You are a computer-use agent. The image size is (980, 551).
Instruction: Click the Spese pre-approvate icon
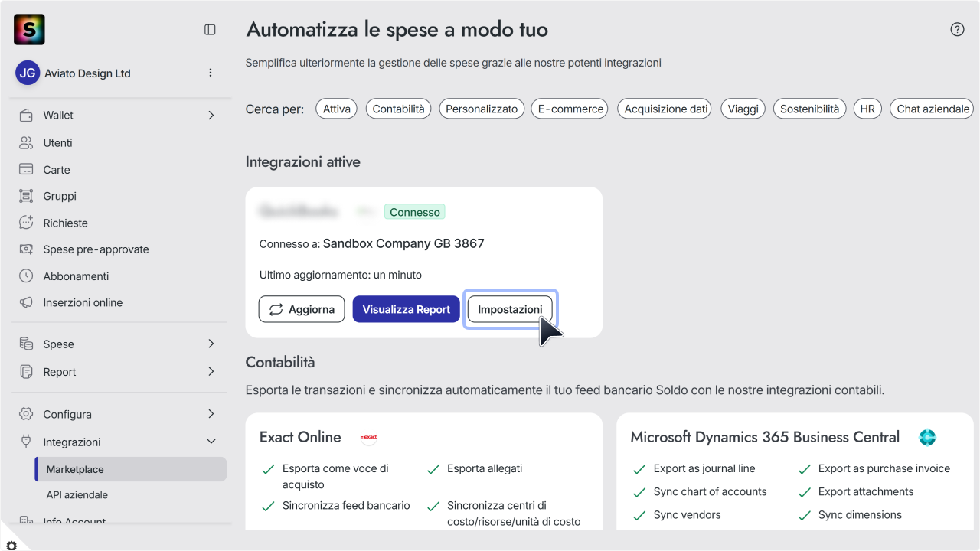(x=26, y=249)
